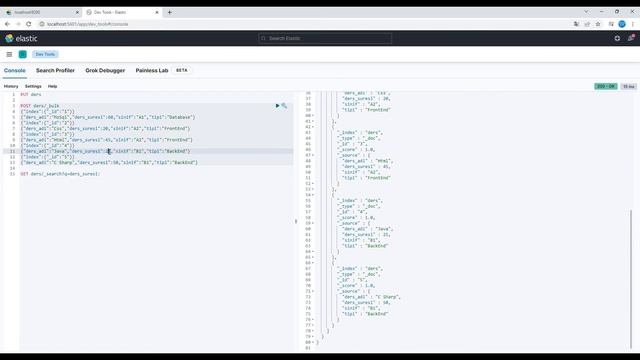Image resolution: width=640 pixels, height=360 pixels.
Task: Toggle the fold arrow at output line 52
Action: pos(313,184)
